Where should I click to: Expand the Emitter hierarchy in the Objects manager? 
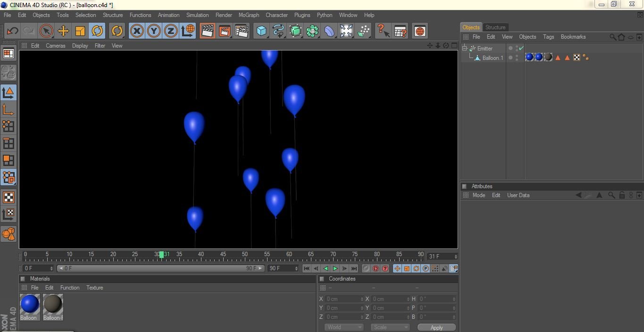click(x=465, y=49)
